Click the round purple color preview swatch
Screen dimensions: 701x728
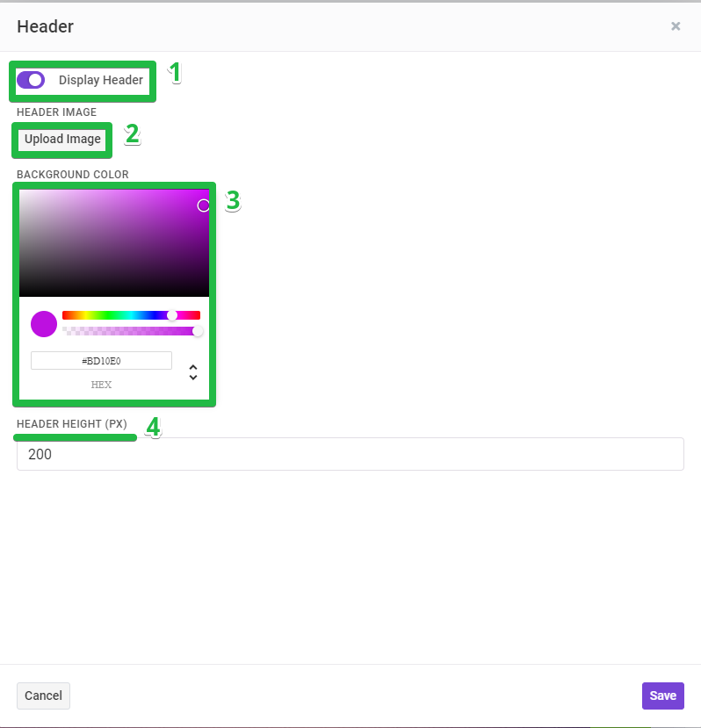[44, 324]
